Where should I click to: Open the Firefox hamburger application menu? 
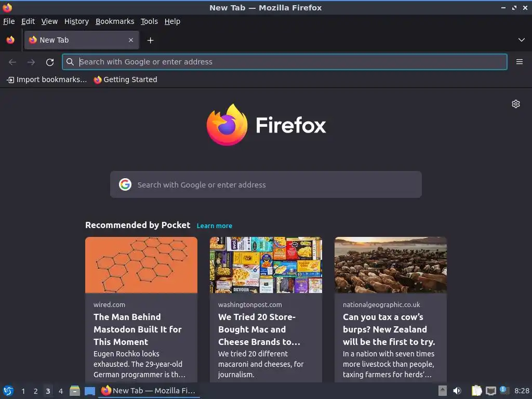pos(519,62)
